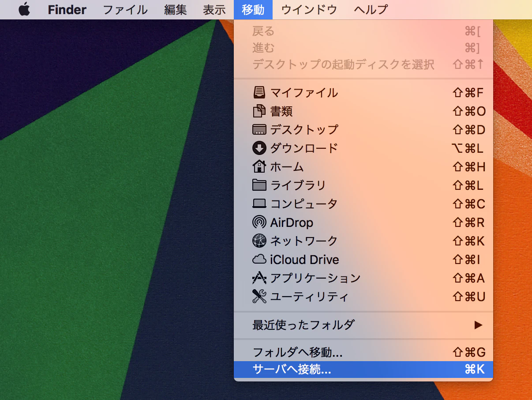532x400 pixels.
Task: Click the ホーム house icon
Action: click(259, 166)
